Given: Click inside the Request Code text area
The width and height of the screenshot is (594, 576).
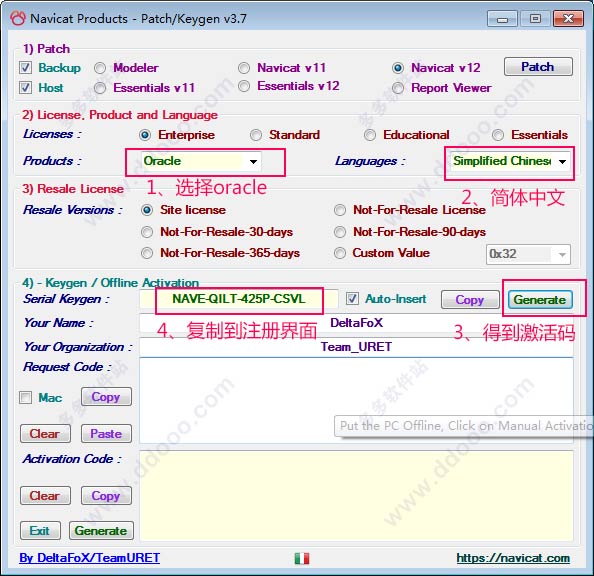Looking at the screenshot, I should click(356, 401).
